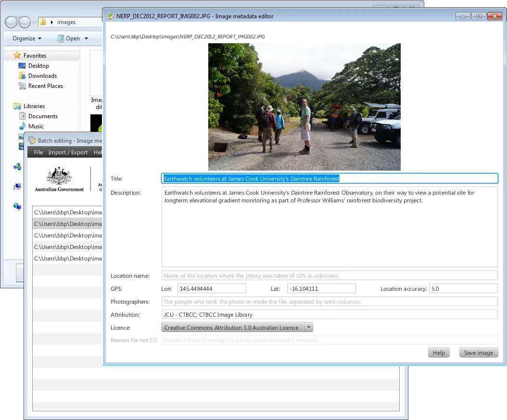Open Import / Export menu in Batch editing

point(68,152)
